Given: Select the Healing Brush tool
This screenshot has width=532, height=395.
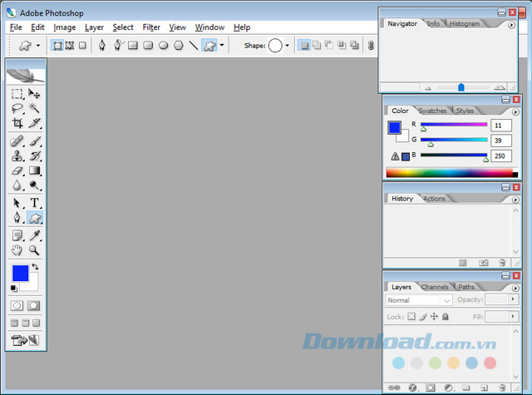Looking at the screenshot, I should coord(17,141).
